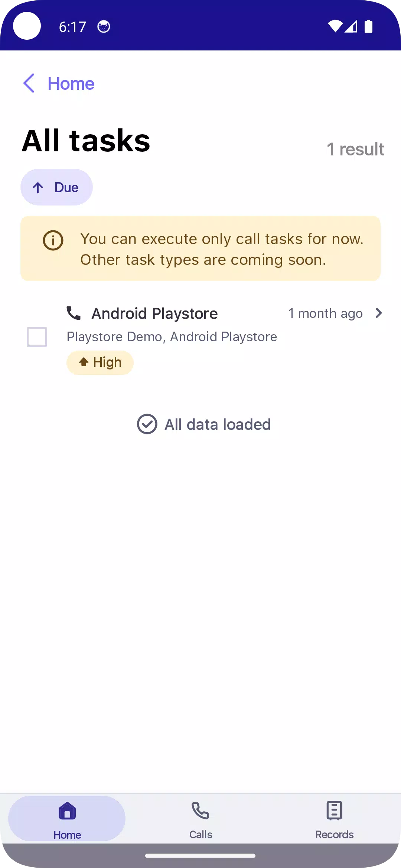Tap the phone call icon on task
The image size is (401, 868).
[74, 313]
